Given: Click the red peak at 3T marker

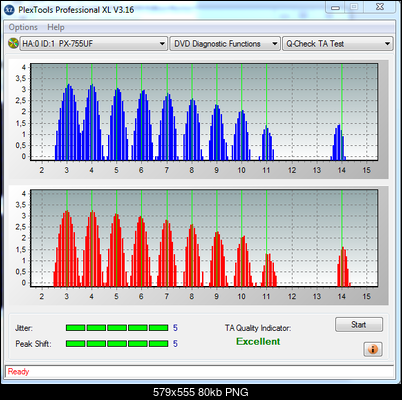Looking at the screenshot, I should click(67, 248).
